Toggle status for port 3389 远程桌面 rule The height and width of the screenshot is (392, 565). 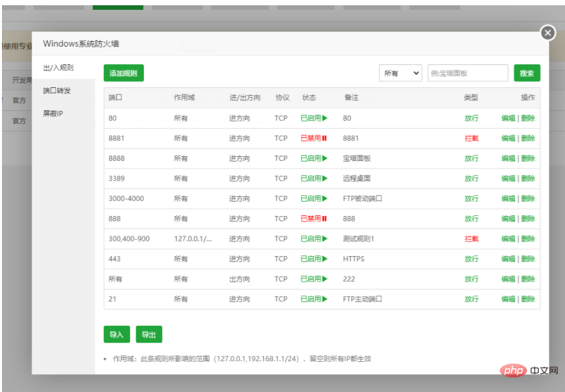coord(314,179)
